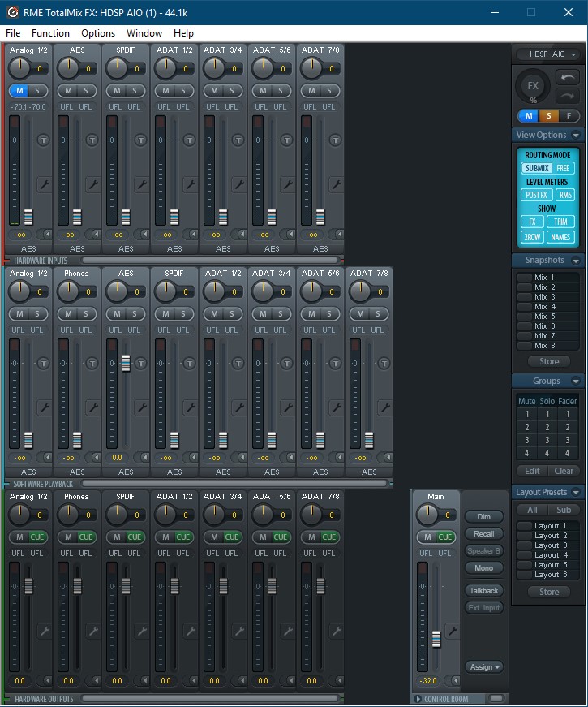Screen dimensions: 588x707
Task: Open the HDSP AIO device dropdown
Action: (x=547, y=54)
